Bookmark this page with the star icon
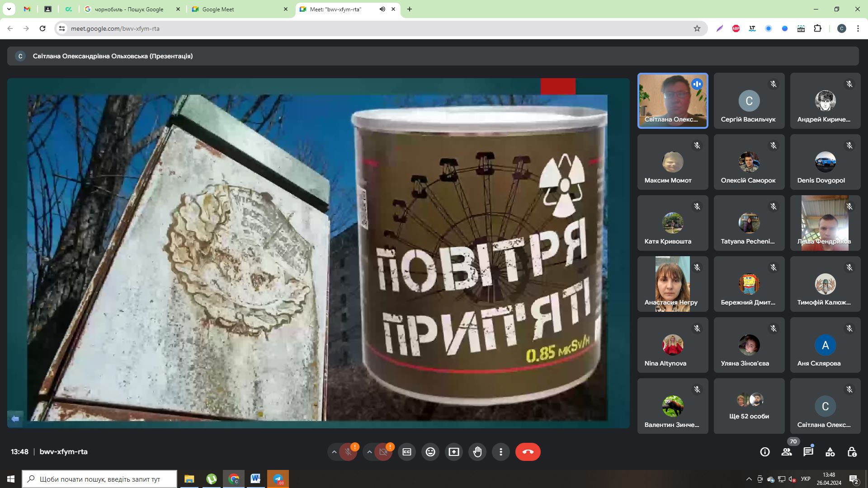Screen dimensions: 868x488 click(697, 28)
